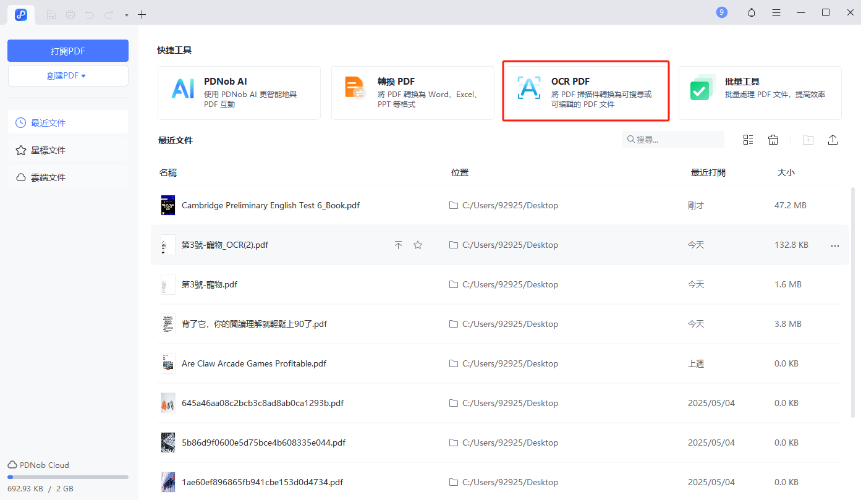Viewport: 861px width, 500px height.
Task: Click the upload to cloud icon
Action: click(x=833, y=140)
